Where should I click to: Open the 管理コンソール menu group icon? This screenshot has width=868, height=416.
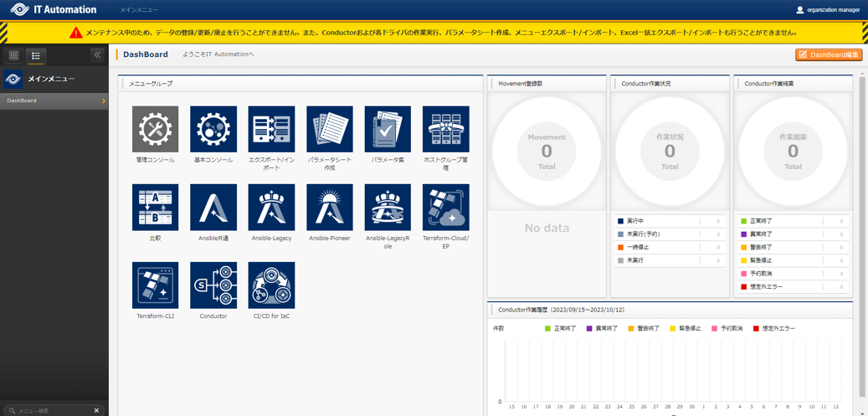(x=155, y=129)
